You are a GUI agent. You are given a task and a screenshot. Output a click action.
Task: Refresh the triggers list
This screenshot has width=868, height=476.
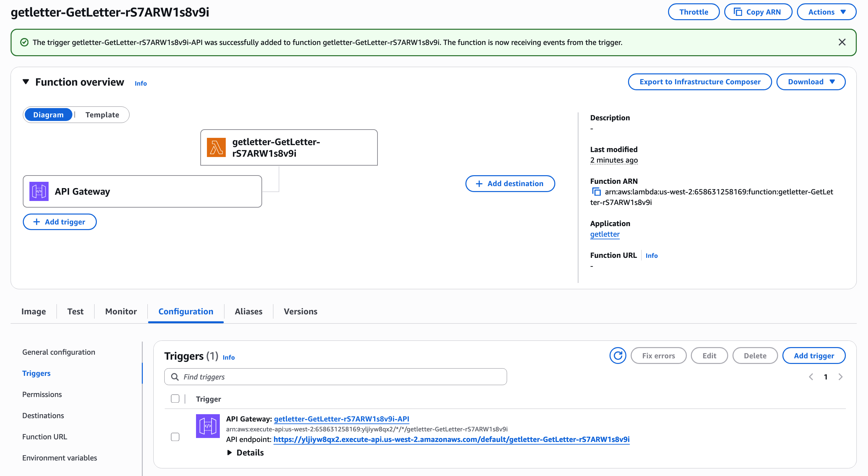618,355
